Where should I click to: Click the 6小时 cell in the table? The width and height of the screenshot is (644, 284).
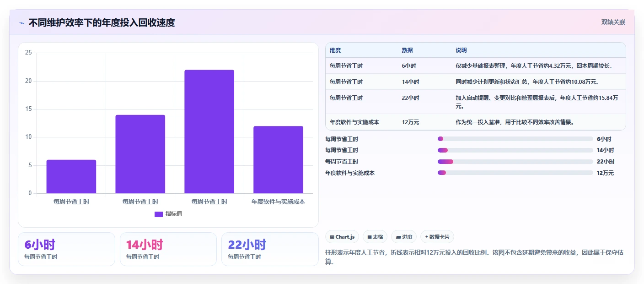(409, 66)
